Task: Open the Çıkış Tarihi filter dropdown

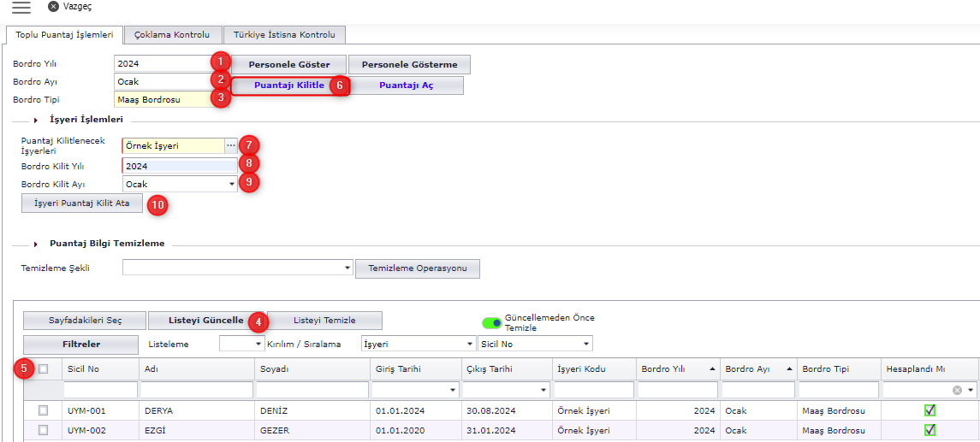Action: click(543, 390)
